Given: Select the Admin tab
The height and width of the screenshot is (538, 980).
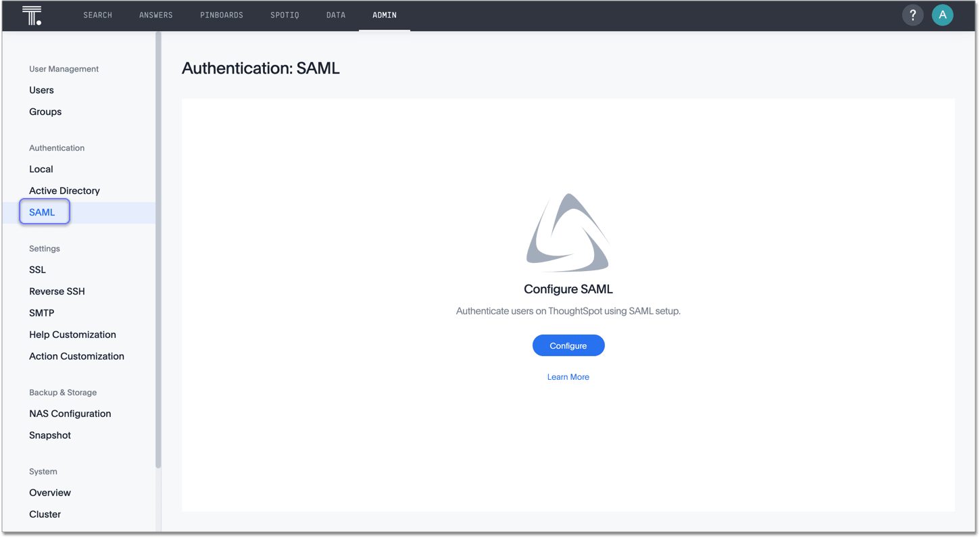Looking at the screenshot, I should (385, 15).
